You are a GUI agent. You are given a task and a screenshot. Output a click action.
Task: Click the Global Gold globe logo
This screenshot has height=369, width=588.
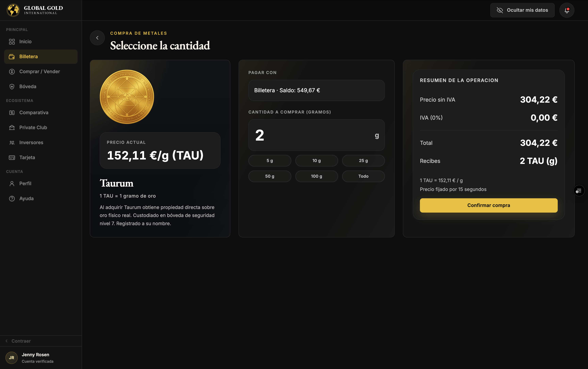[x=13, y=10]
